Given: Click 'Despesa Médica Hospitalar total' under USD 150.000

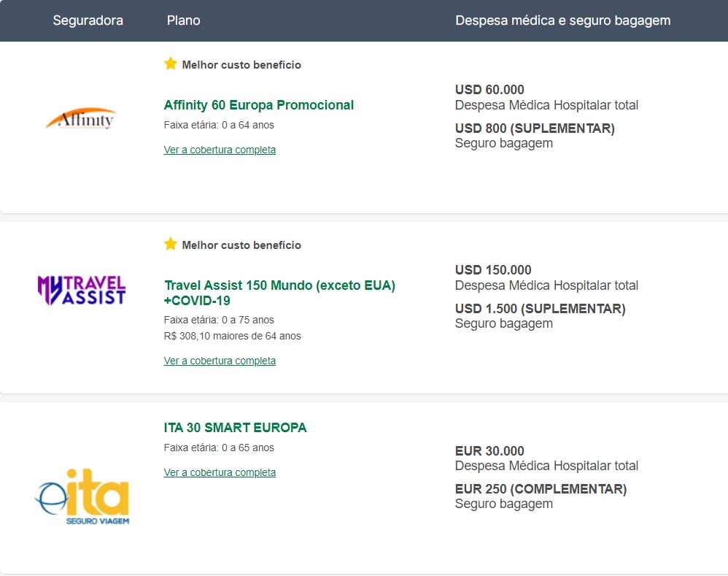Looking at the screenshot, I should [x=546, y=285].
